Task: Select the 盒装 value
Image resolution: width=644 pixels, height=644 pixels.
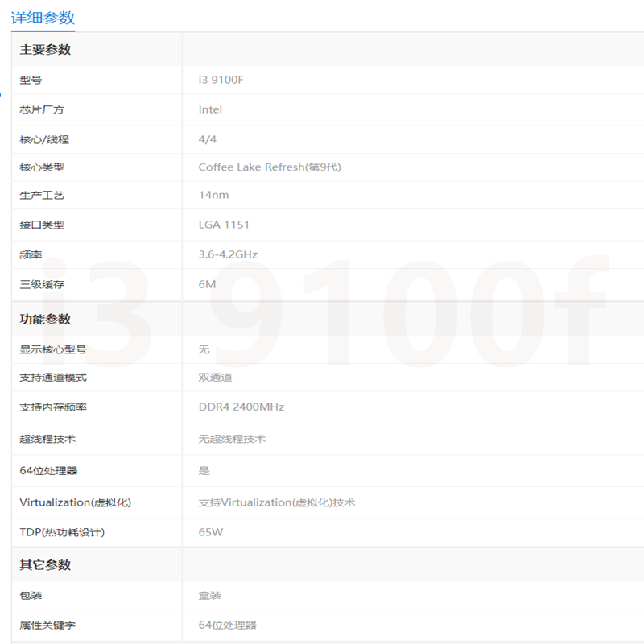Action: 209,595
